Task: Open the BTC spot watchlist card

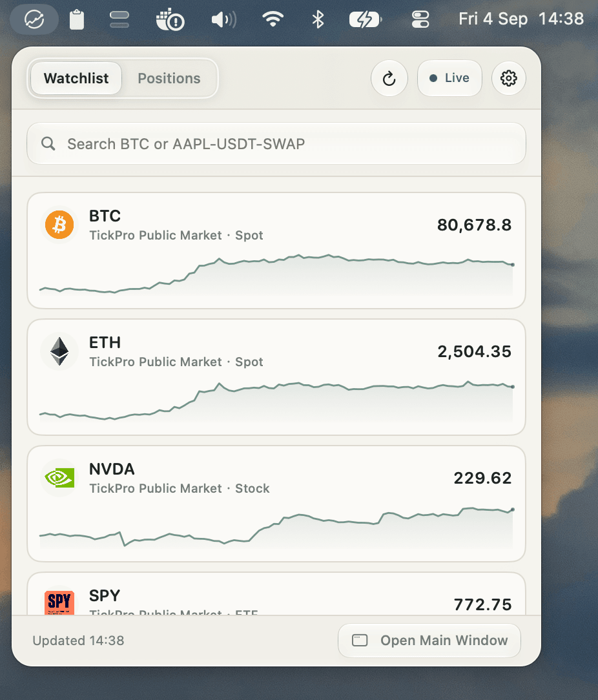Action: pyautogui.click(x=276, y=251)
